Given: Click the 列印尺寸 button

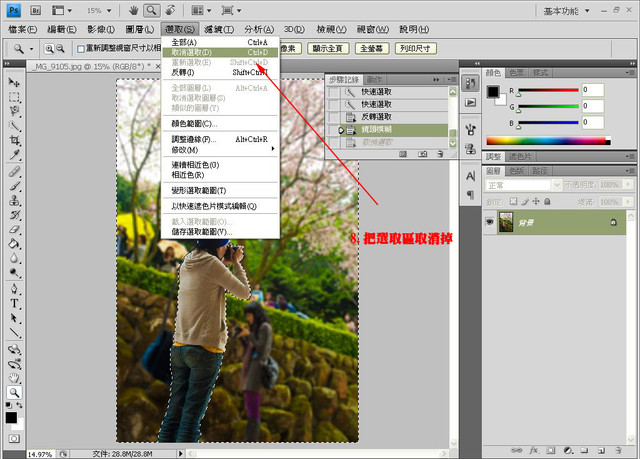Looking at the screenshot, I should click(x=416, y=49).
